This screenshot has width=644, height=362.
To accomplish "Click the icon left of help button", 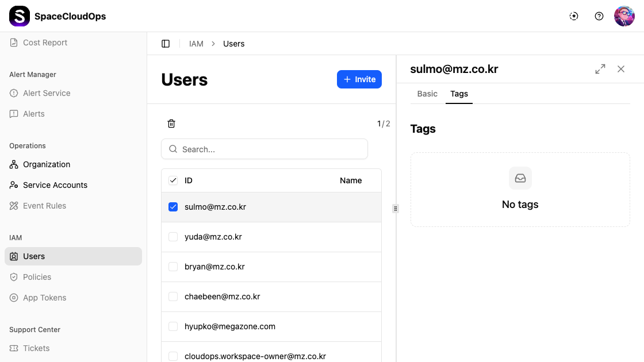I will click(574, 16).
